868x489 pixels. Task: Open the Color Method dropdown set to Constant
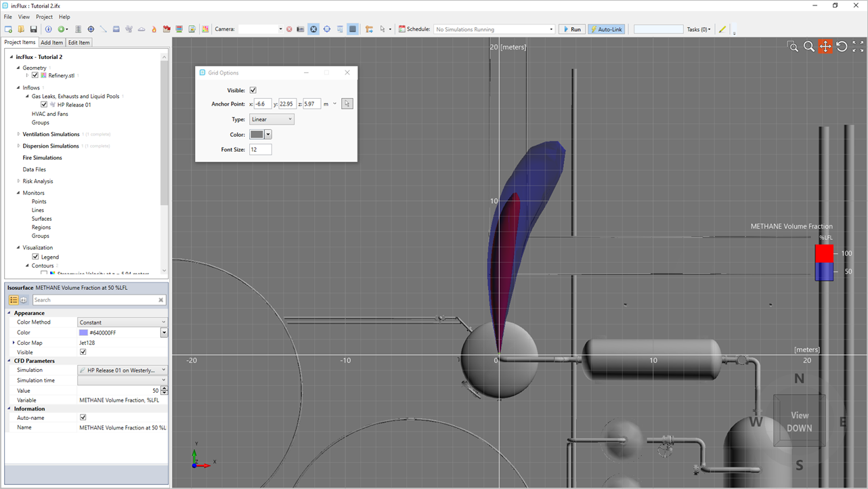tap(123, 322)
